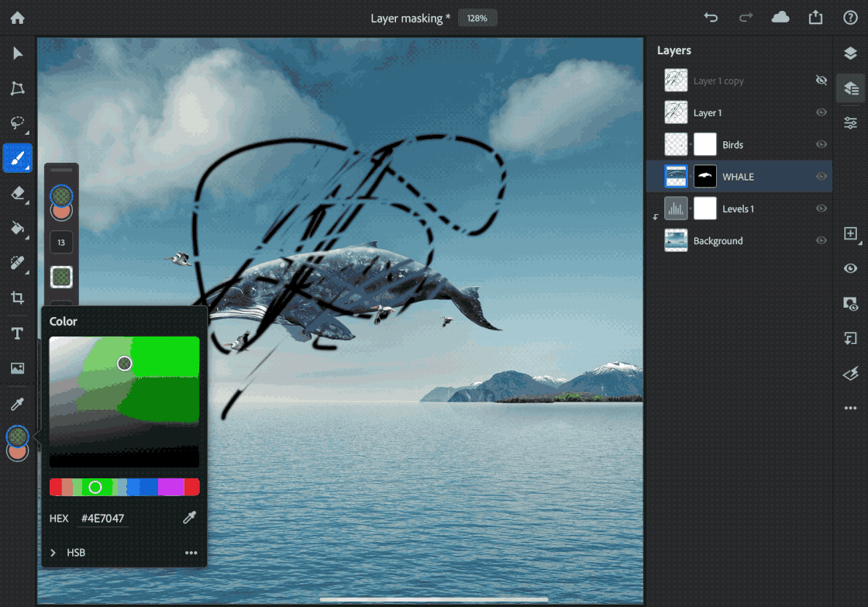
Task: Open the Color panel overflow menu
Action: (191, 553)
